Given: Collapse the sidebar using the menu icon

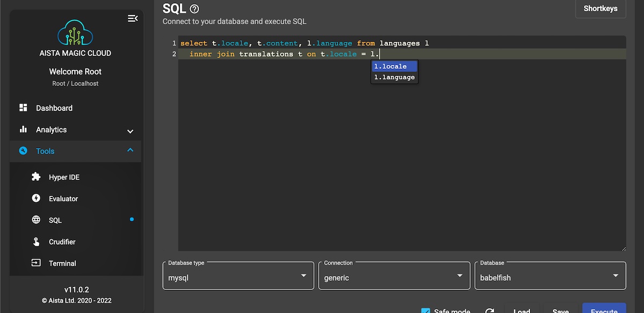Looking at the screenshot, I should click(x=132, y=19).
